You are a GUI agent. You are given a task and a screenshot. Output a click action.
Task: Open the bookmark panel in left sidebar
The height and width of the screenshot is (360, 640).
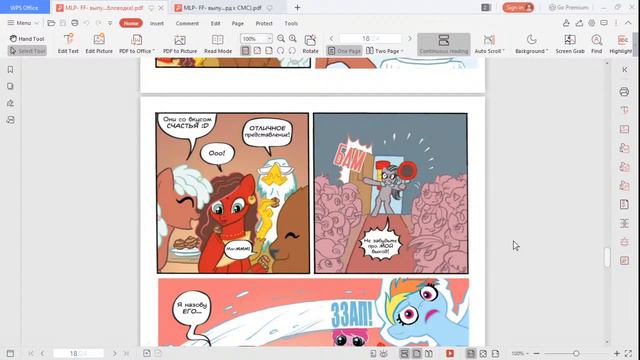point(10,70)
